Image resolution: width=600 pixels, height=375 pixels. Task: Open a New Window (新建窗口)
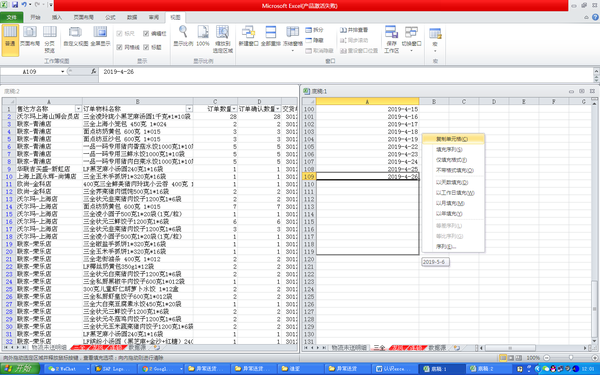point(248,37)
